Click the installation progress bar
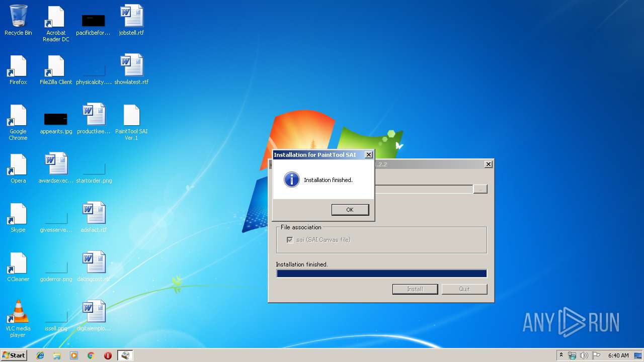This screenshot has width=644, height=362. point(381,274)
